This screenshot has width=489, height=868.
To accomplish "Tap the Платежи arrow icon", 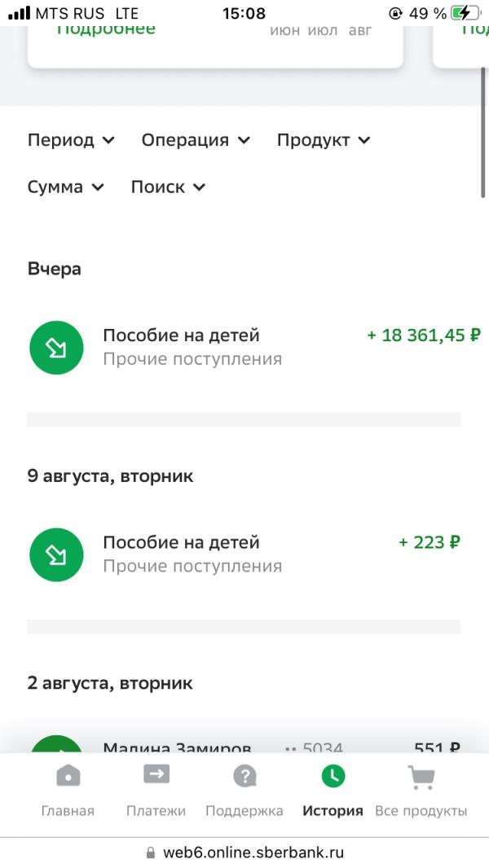I will pos(156,774).
